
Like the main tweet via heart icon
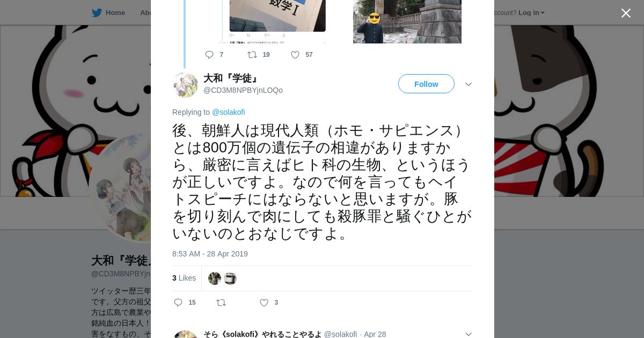click(264, 303)
